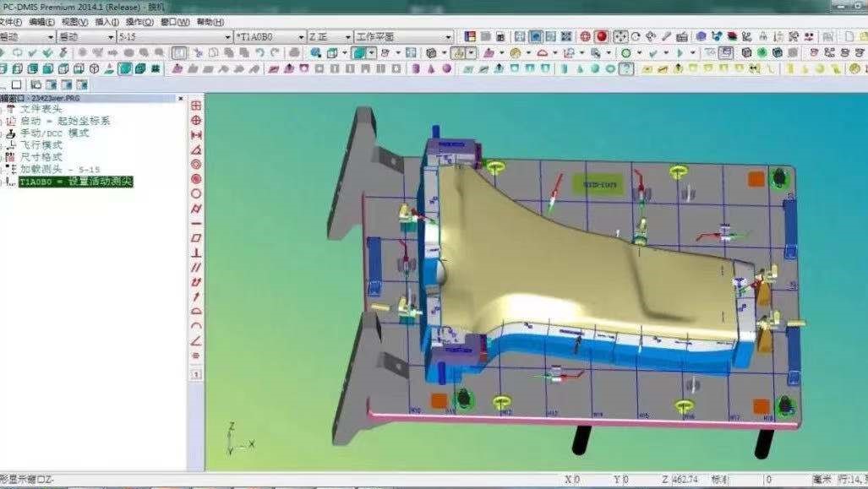Toggle the highlighted graphics view mode button
Viewport: 868px width, 489px height.
[x=536, y=36]
